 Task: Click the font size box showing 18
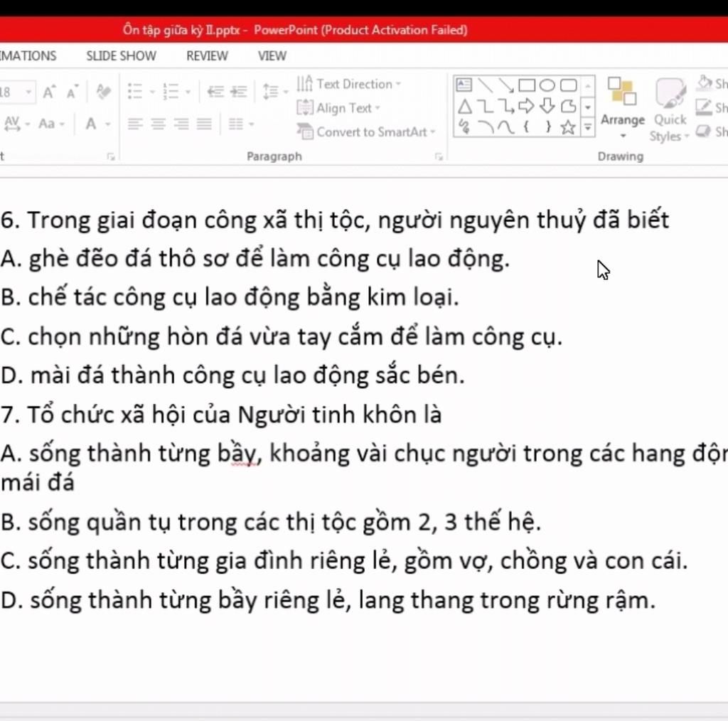[10, 92]
